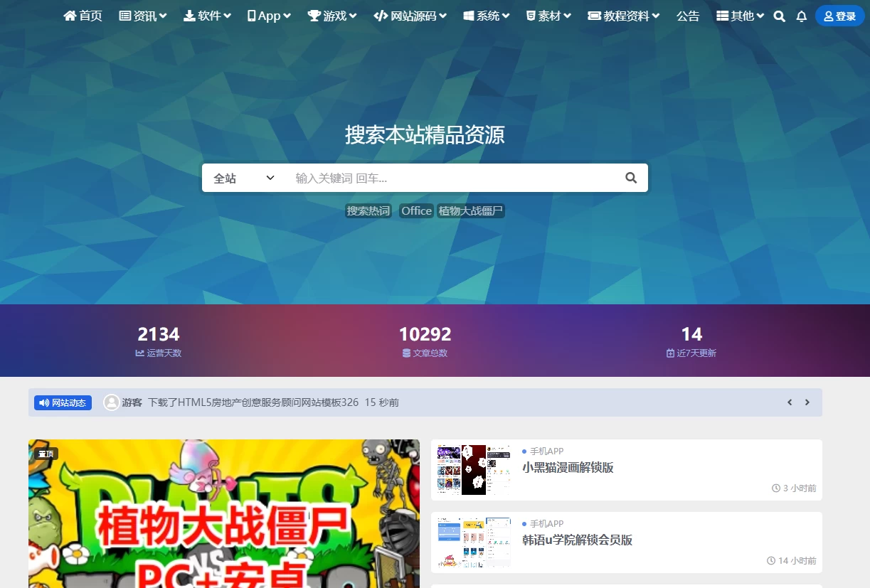Screen dimensions: 870x588
Task: Open the 韩语u学院解锁会员版 thumbnail
Action: pos(474,542)
